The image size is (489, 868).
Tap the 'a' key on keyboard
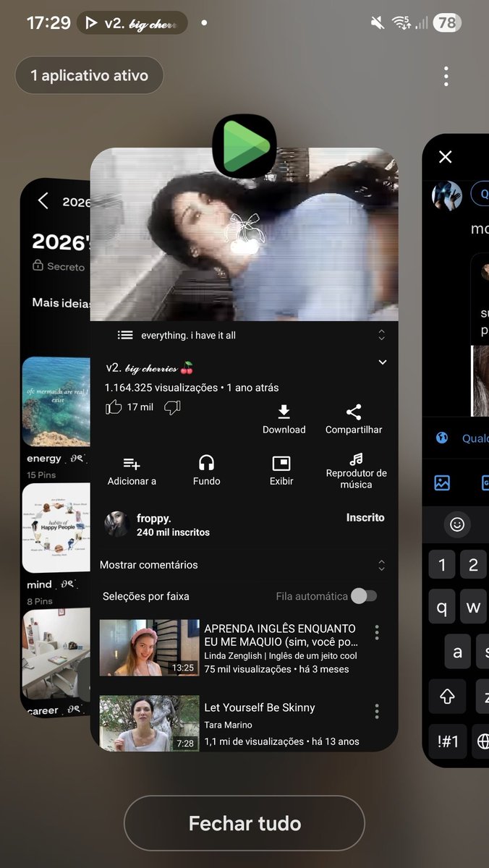point(457,652)
